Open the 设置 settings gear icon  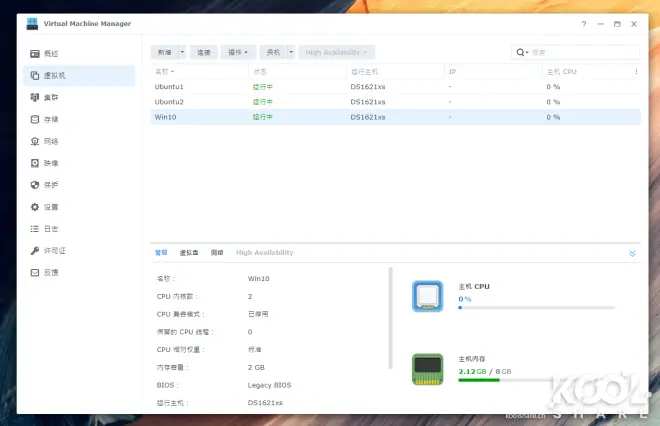[x=35, y=207]
